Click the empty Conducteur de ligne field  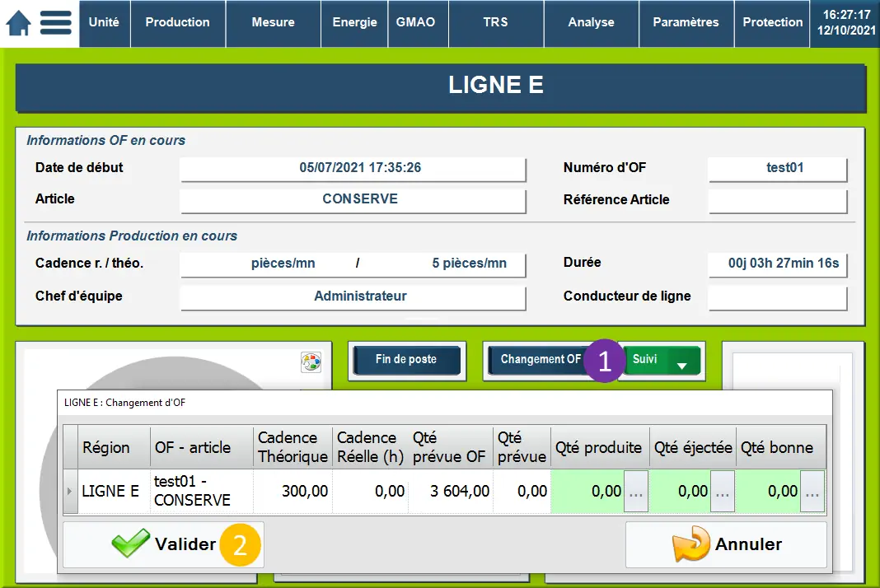pyautogui.click(x=778, y=297)
